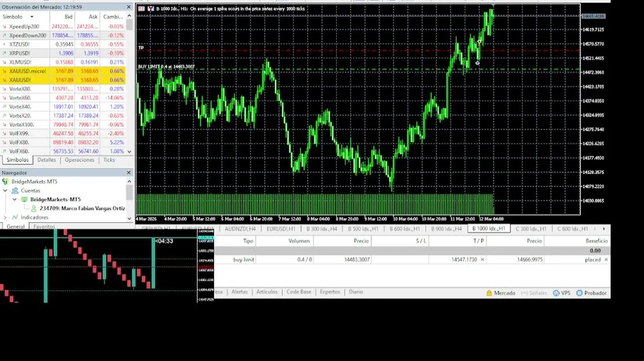This screenshot has width=644, height=361.
Task: Open Mercado via the shopping bag icon
Action: (489, 293)
